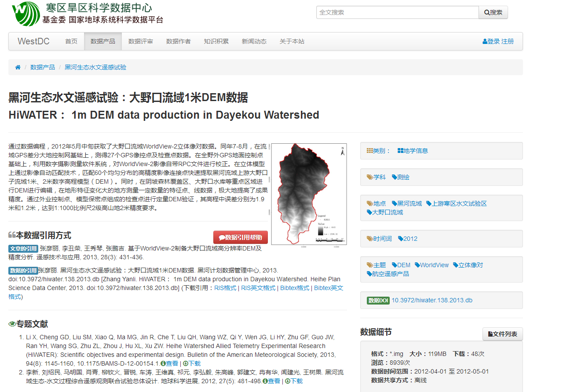Select the 黑河流域 location tag

coord(407,203)
